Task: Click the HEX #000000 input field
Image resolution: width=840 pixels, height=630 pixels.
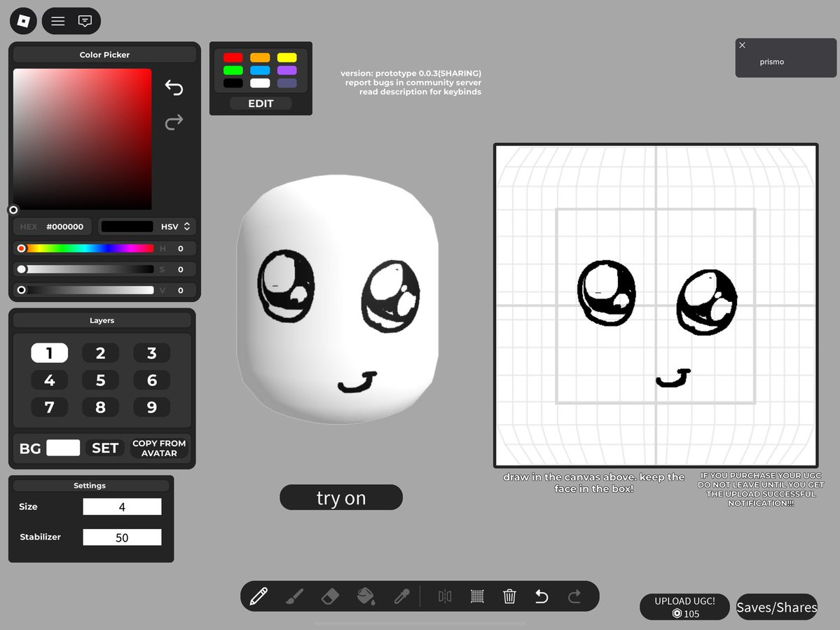Action: coord(53,226)
